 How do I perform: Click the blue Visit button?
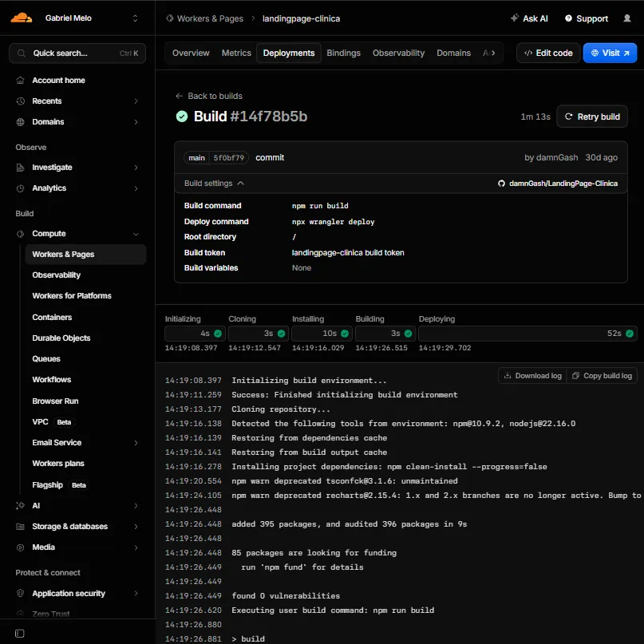point(610,53)
